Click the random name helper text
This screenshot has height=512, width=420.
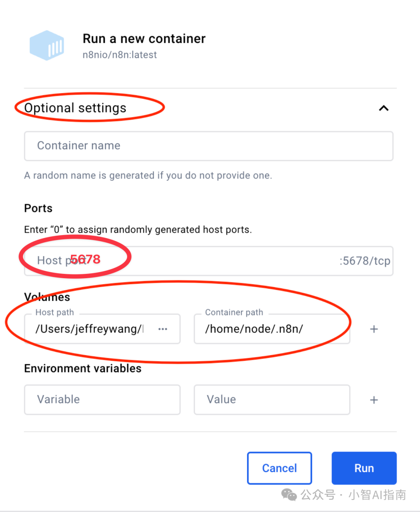coord(148,175)
